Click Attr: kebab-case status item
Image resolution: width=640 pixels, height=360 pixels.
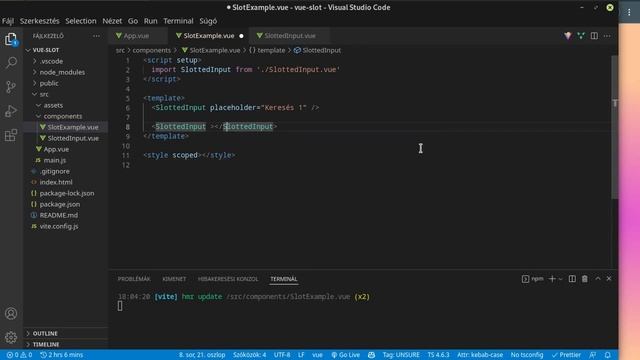point(480,355)
